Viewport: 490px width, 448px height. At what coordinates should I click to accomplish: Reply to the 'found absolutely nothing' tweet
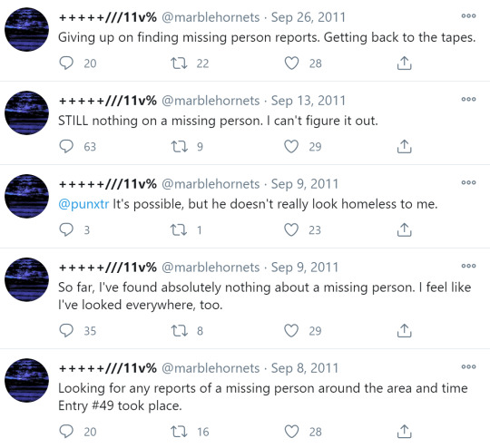pyautogui.click(x=66, y=330)
